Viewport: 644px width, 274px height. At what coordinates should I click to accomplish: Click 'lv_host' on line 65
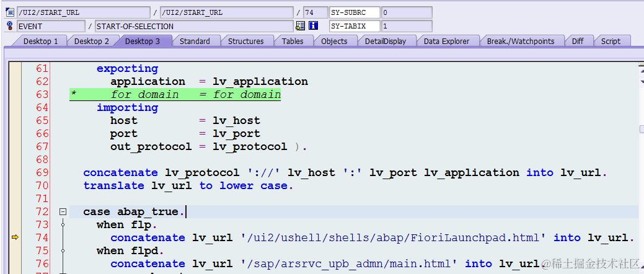pyautogui.click(x=237, y=121)
